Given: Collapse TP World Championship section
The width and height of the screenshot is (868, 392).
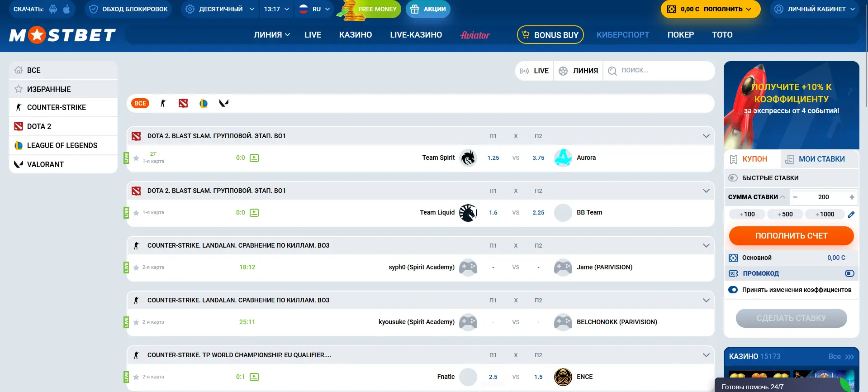Looking at the screenshot, I should 706,355.
